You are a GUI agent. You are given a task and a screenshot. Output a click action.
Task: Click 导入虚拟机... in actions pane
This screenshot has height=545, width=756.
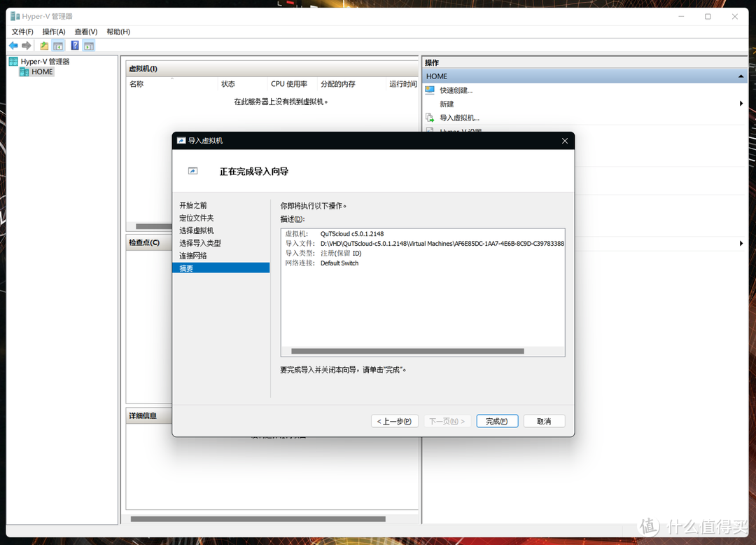coord(459,118)
